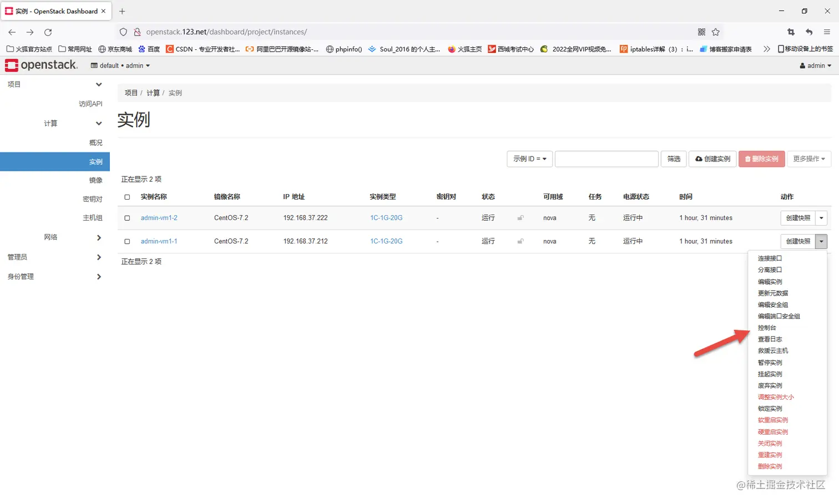Image resolution: width=839 pixels, height=504 pixels.
Task: Click the crop screenshot toolbar icon
Action: point(791,32)
